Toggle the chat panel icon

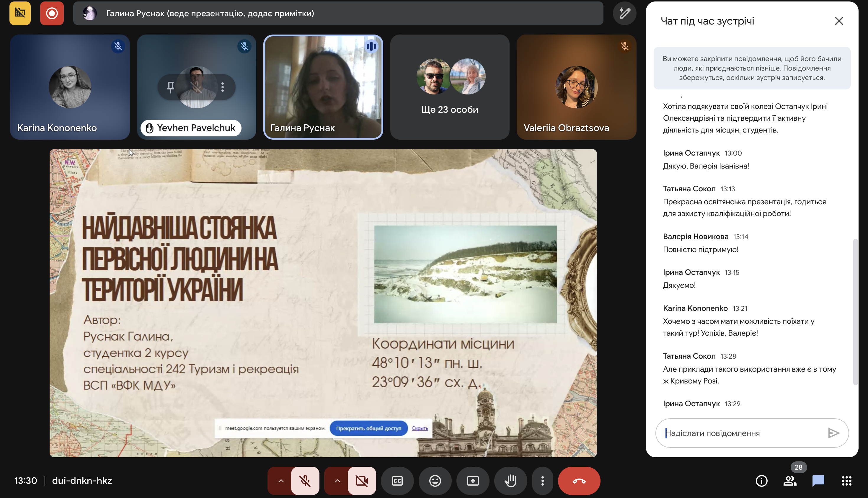click(x=818, y=481)
